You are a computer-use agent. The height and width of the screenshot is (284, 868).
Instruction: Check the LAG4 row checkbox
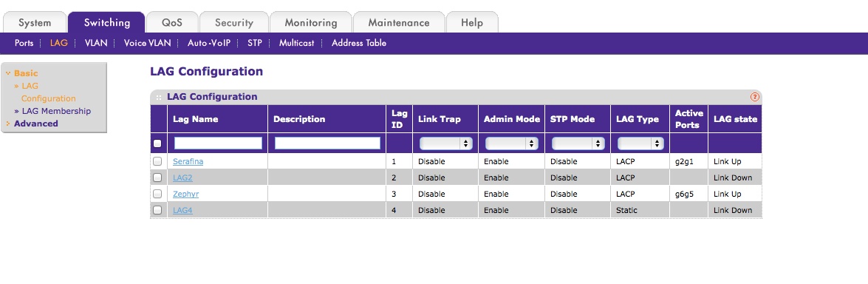[x=157, y=210]
